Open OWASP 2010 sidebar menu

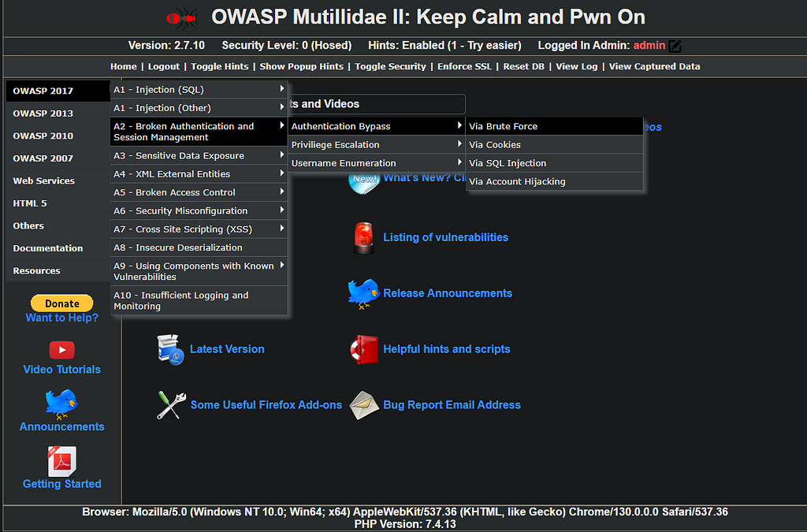58,136
